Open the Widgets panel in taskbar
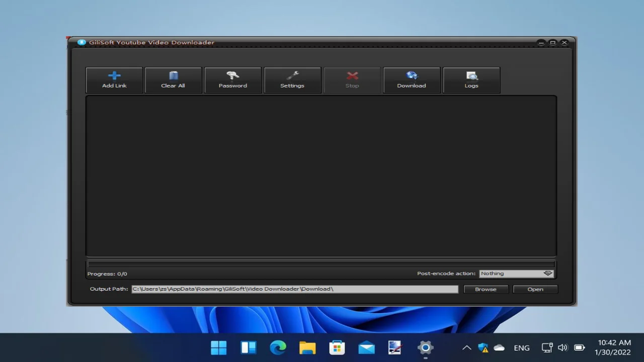Screen dimensions: 644x362 tap(249, 347)
